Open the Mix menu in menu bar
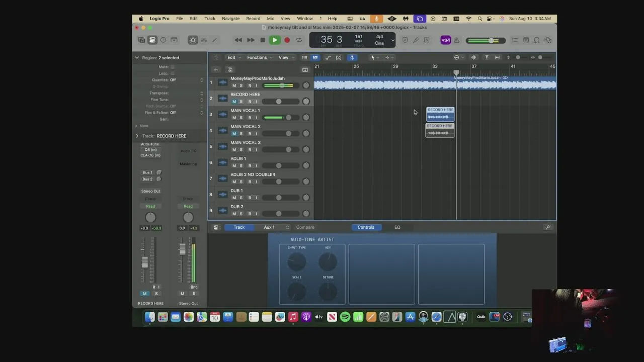The width and height of the screenshot is (644, 362). [270, 19]
